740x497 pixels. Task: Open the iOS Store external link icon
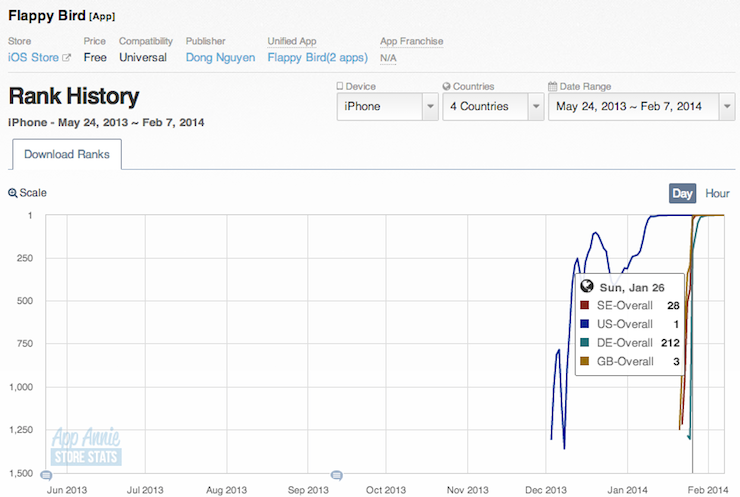(x=67, y=58)
